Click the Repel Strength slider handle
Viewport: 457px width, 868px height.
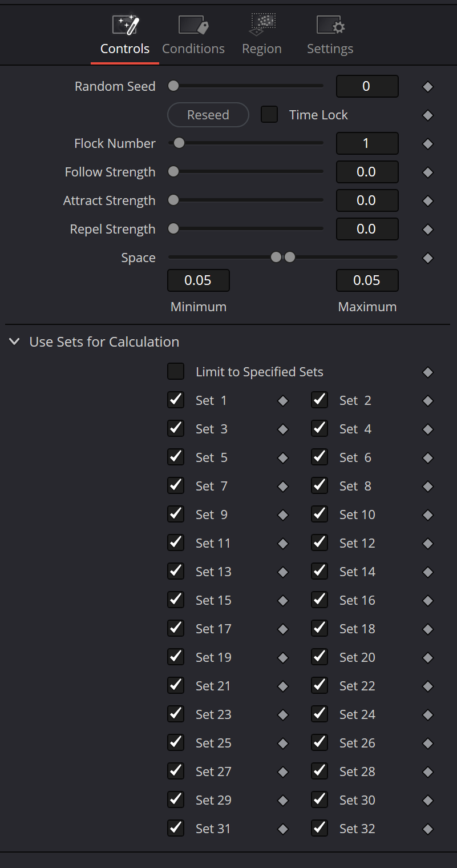point(173,229)
